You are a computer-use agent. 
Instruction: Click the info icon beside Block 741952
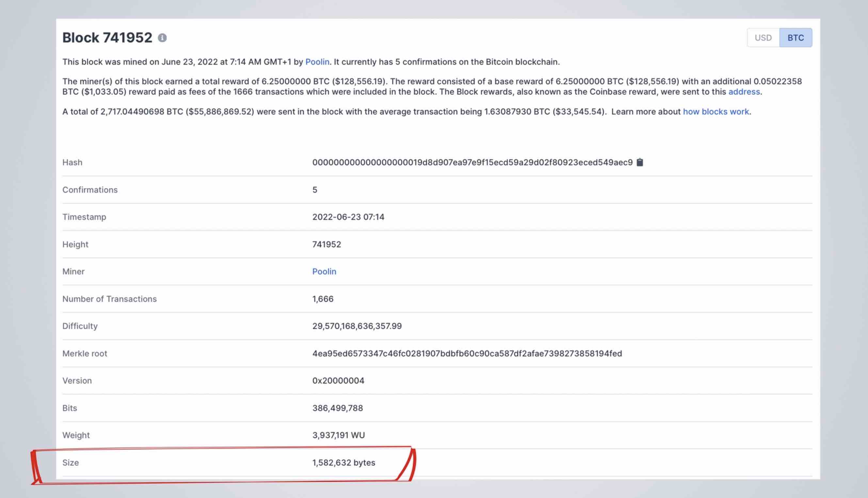162,38
